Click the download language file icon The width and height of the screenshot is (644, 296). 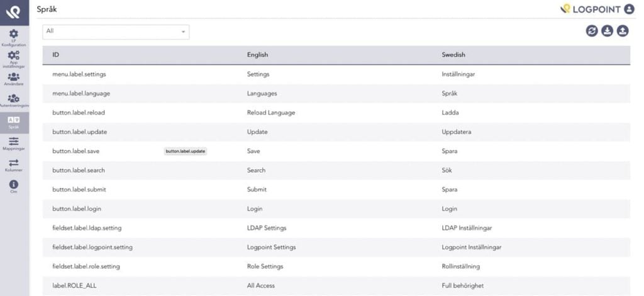[x=607, y=31]
